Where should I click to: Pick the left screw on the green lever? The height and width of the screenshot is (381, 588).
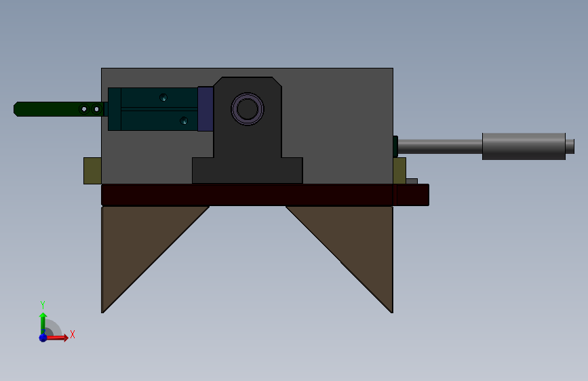point(84,109)
